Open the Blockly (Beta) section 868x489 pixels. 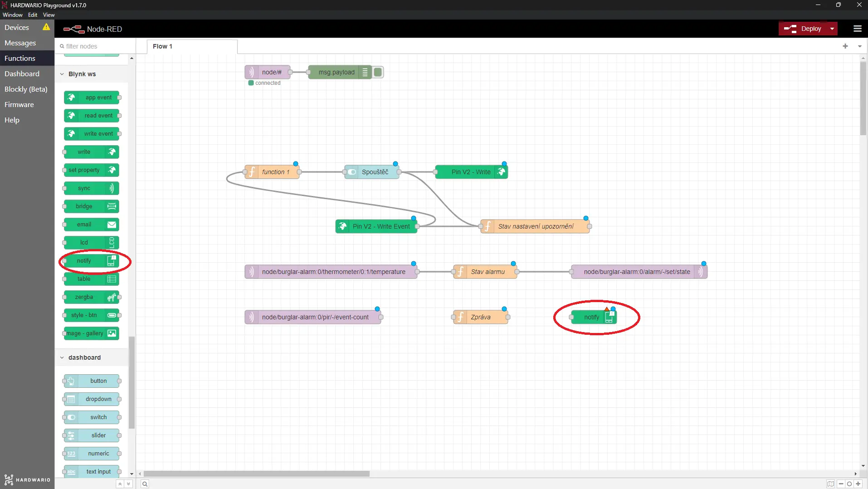(x=27, y=89)
